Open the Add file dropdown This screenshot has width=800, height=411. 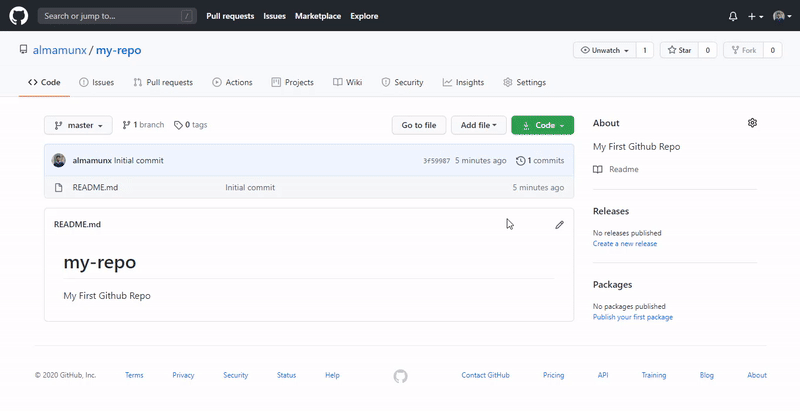(x=479, y=125)
